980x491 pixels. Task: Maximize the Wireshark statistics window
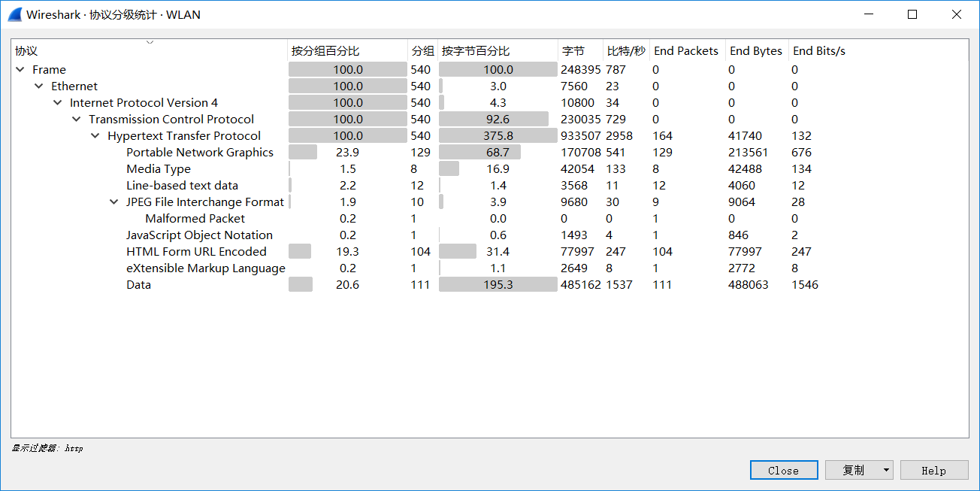pyautogui.click(x=912, y=14)
